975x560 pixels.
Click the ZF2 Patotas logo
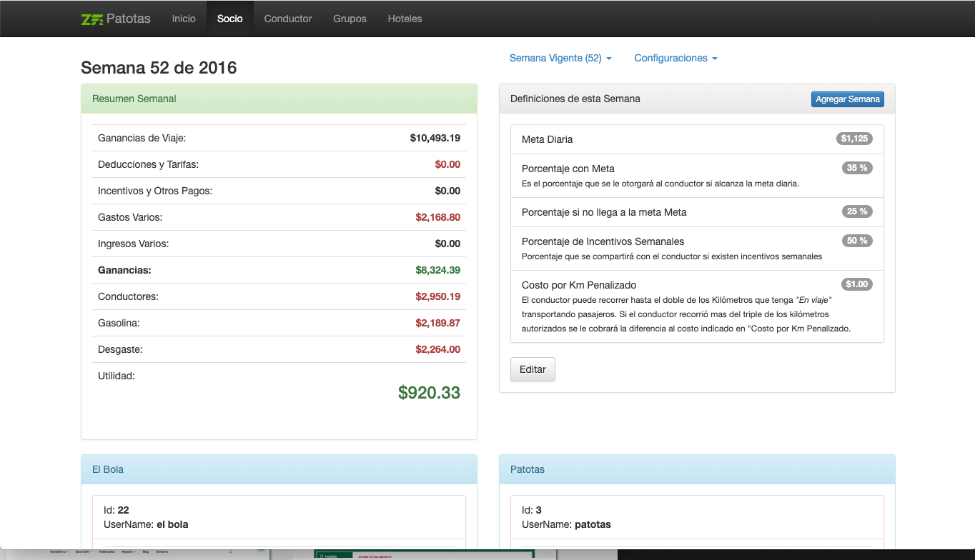(x=116, y=19)
